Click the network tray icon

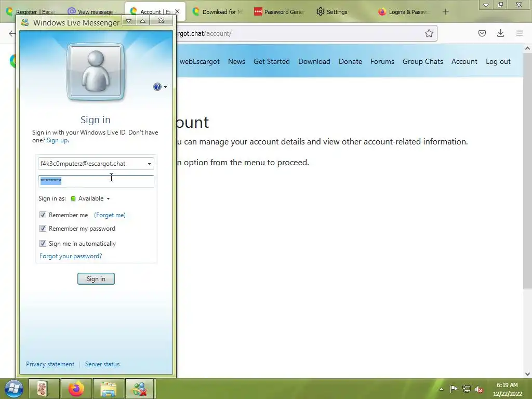pos(466,389)
